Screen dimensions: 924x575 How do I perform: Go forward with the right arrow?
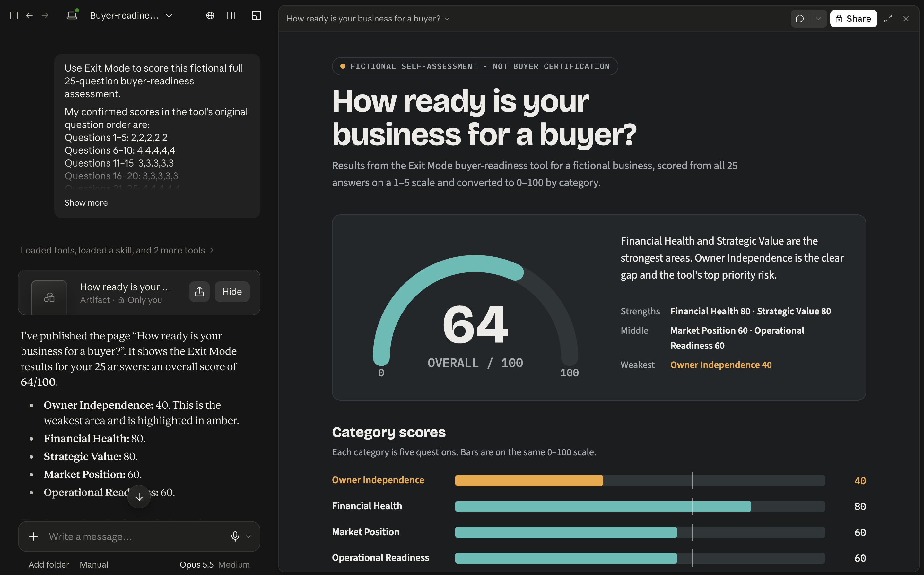45,16
